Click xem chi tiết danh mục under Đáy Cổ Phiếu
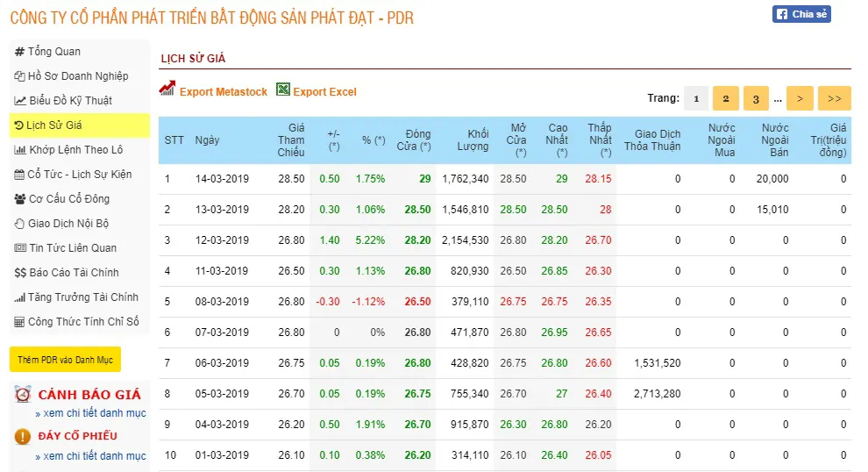 click(91, 456)
